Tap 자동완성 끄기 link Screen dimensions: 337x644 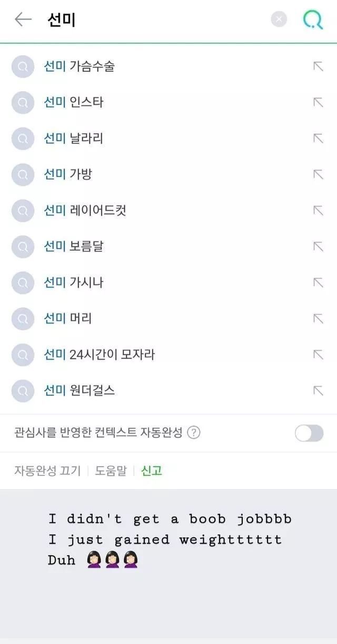pos(47,470)
